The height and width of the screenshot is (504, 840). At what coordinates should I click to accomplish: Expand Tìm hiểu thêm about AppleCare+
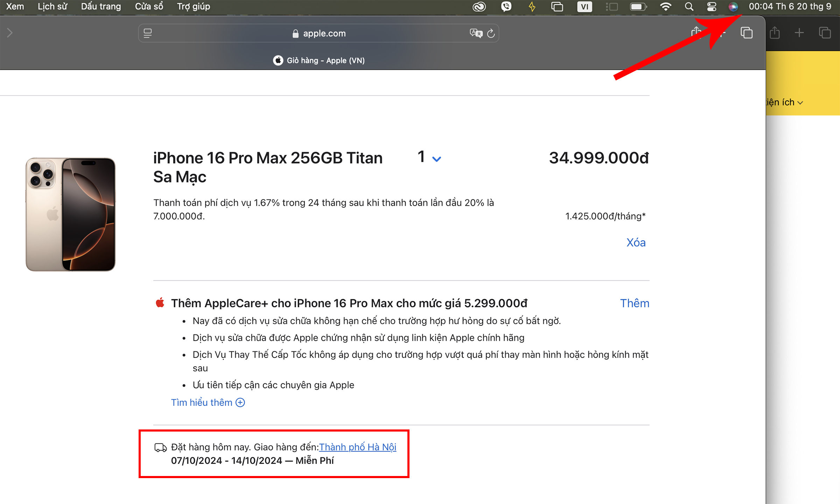208,402
